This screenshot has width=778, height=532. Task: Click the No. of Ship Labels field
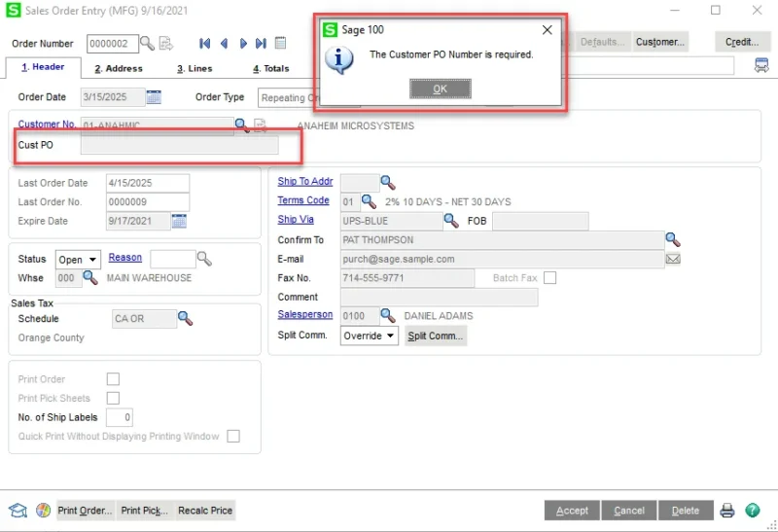pos(119,417)
